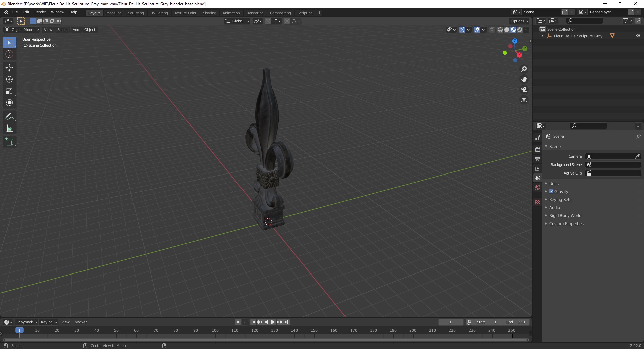
Task: Open the View Layer properties tab
Action: 538,168
